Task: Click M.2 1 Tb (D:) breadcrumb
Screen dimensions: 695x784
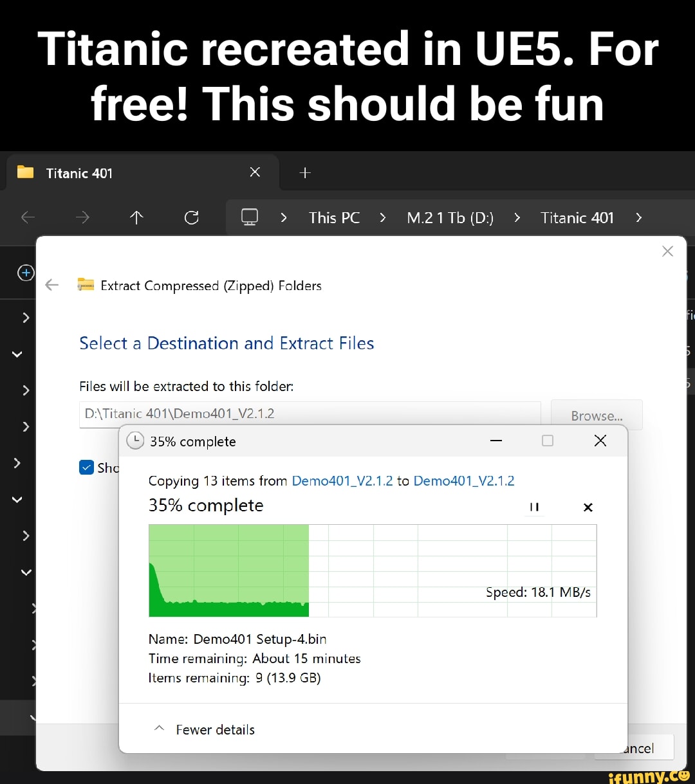Action: [x=450, y=218]
